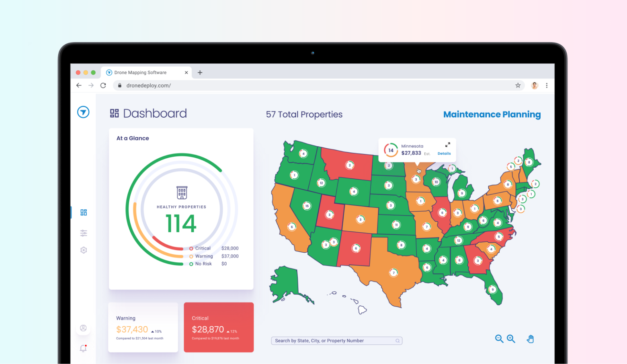Viewport: 627px width, 364px height.
Task: Select the Drone Mapping Software browser tab
Action: click(141, 73)
